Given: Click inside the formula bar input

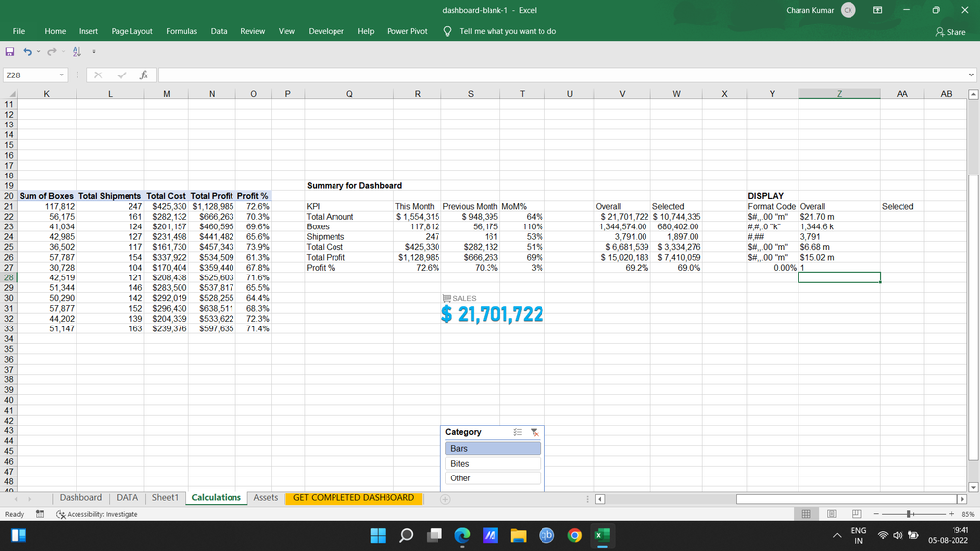Looking at the screenshot, I should (x=562, y=75).
